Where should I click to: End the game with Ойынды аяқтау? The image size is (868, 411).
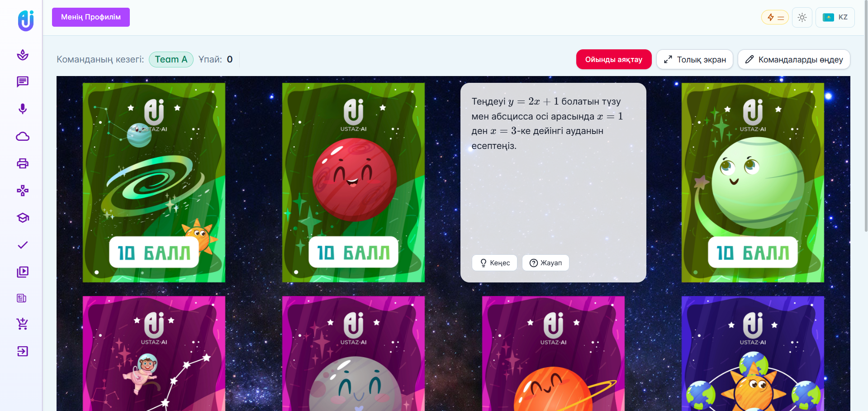pyautogui.click(x=614, y=59)
